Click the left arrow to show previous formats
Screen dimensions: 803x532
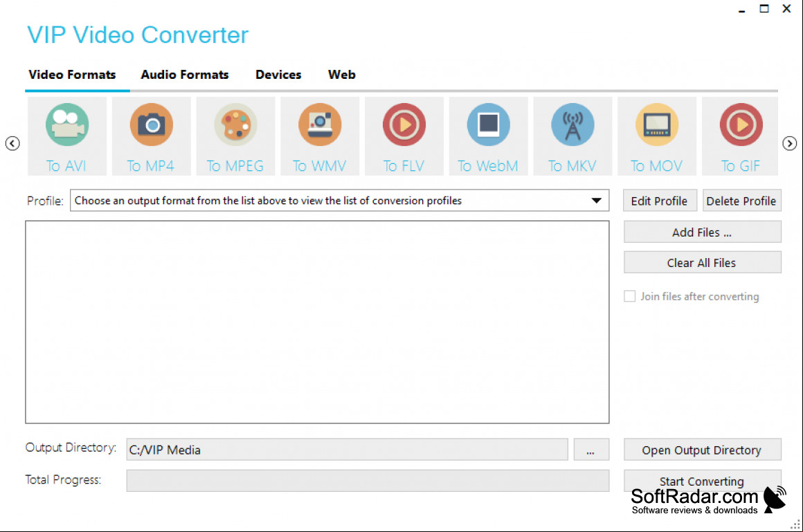(x=12, y=143)
